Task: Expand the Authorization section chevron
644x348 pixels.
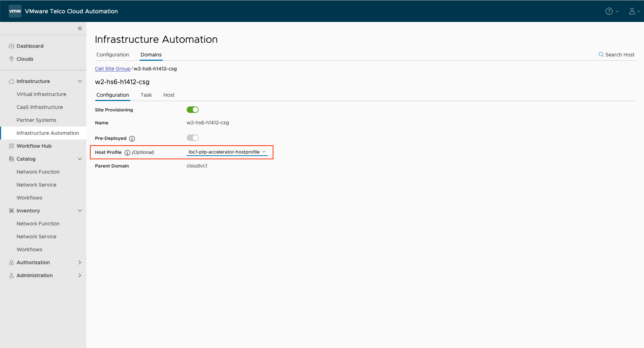Action: [x=80, y=262]
